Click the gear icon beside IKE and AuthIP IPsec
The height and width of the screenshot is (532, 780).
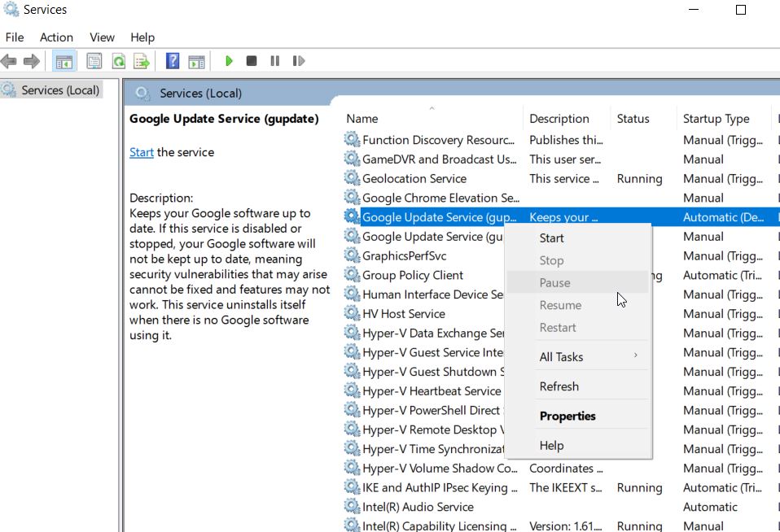pos(352,487)
